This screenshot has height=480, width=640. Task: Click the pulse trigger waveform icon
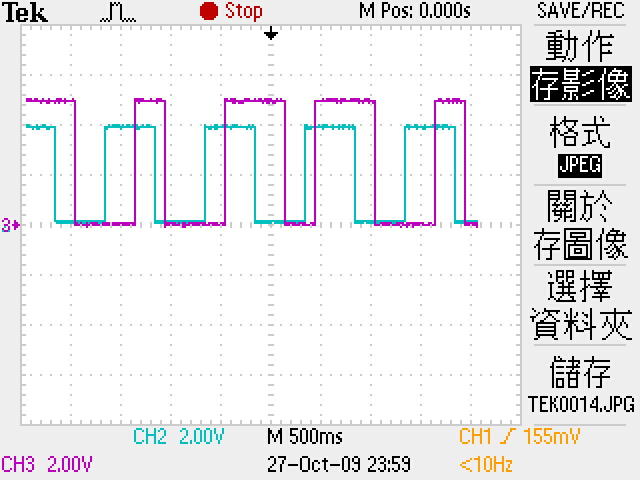click(x=118, y=12)
